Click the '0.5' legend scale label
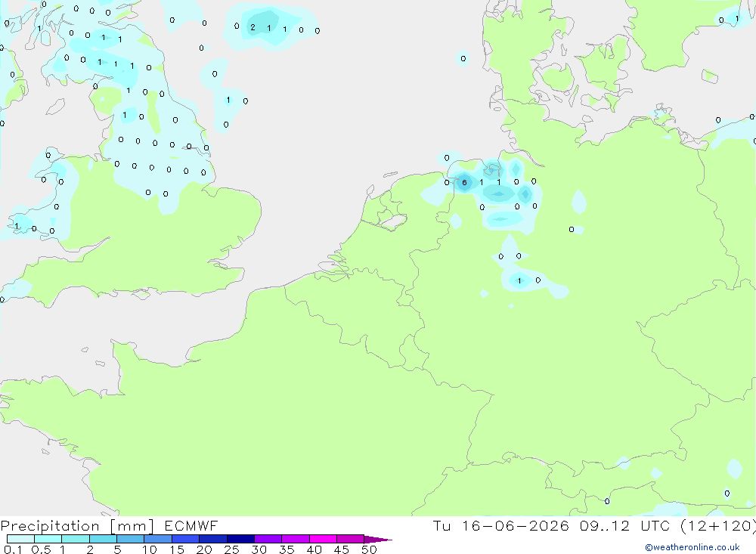The image size is (756, 554). tap(41, 549)
